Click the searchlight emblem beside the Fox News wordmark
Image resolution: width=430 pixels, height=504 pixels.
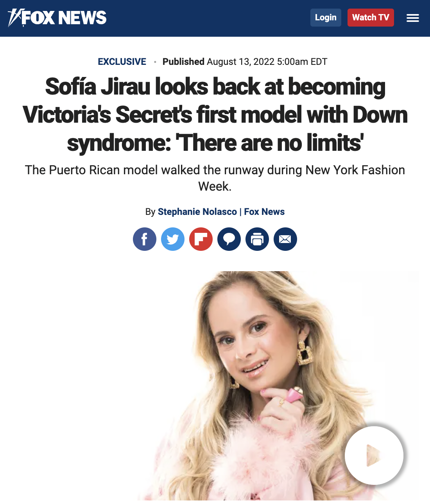point(15,18)
